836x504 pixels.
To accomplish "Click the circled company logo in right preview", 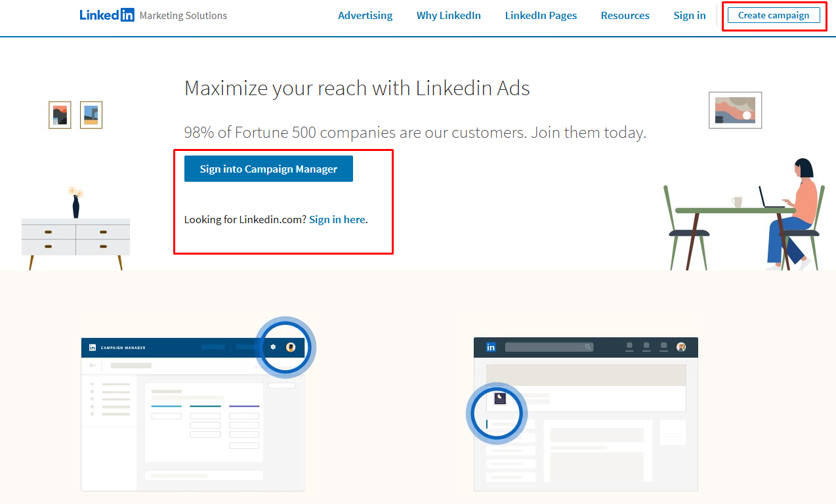I will tap(500, 398).
